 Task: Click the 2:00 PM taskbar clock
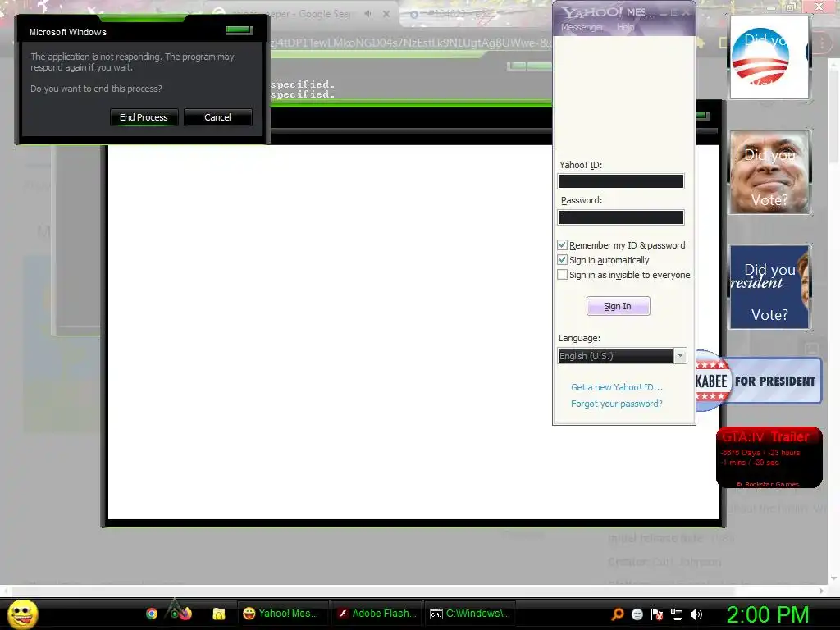[x=768, y=614]
